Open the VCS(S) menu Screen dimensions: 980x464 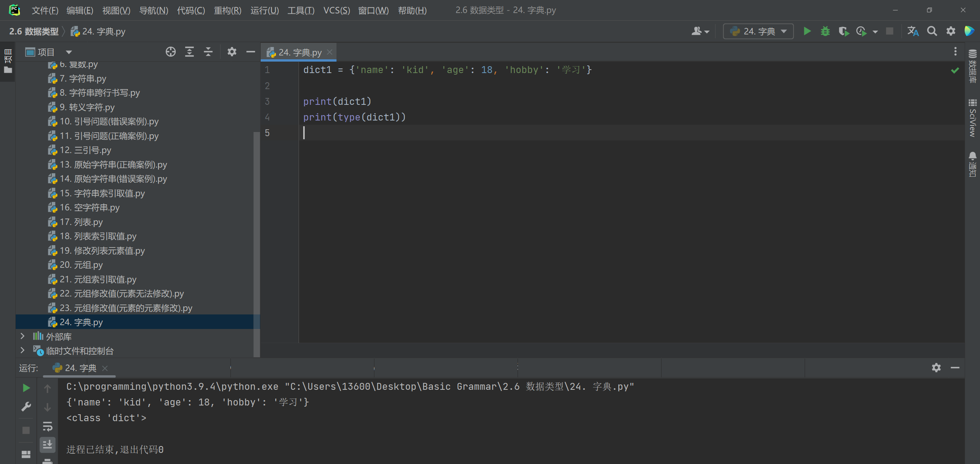click(336, 10)
